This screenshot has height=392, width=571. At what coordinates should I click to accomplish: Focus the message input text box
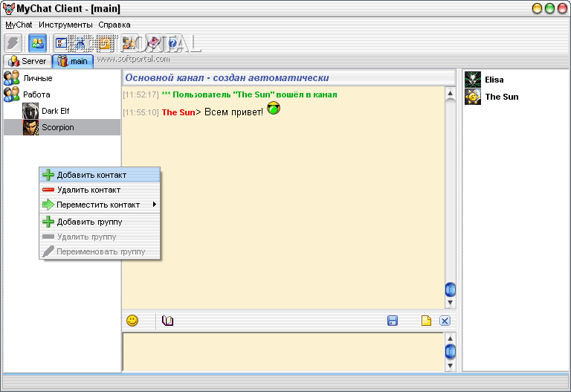(x=283, y=352)
